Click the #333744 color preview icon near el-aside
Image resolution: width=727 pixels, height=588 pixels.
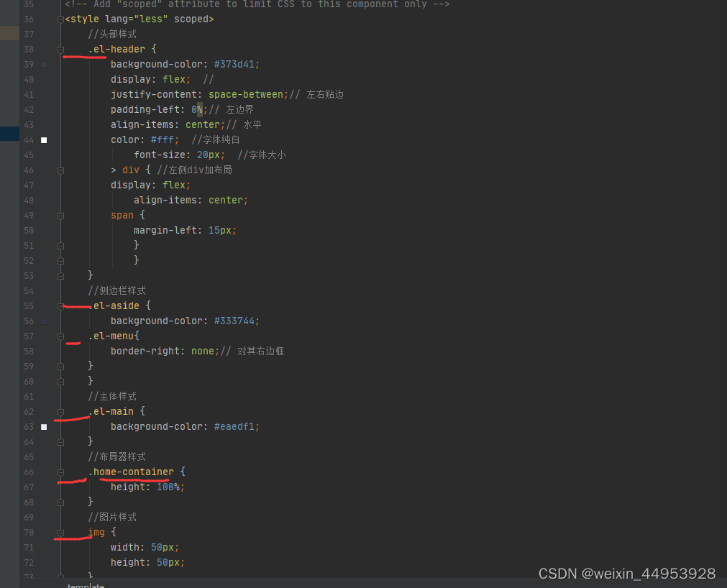[x=44, y=321]
